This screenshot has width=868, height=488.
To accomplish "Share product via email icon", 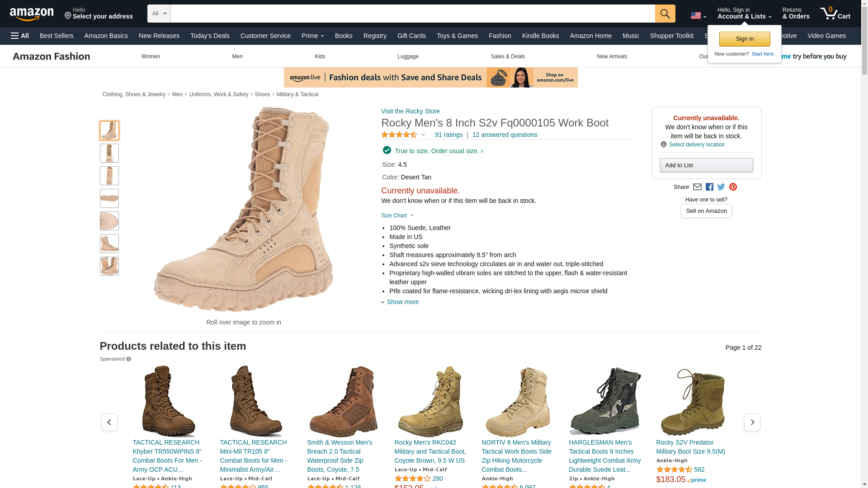I will 697,187.
